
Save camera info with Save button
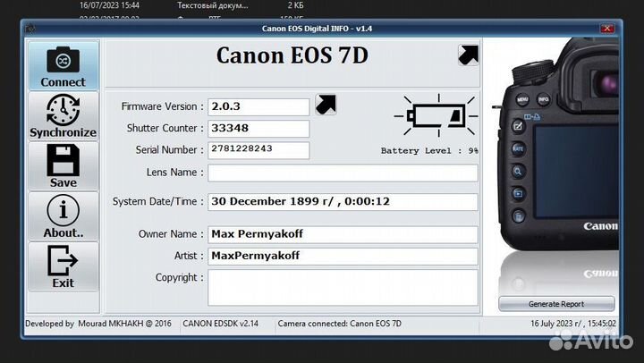click(x=64, y=166)
